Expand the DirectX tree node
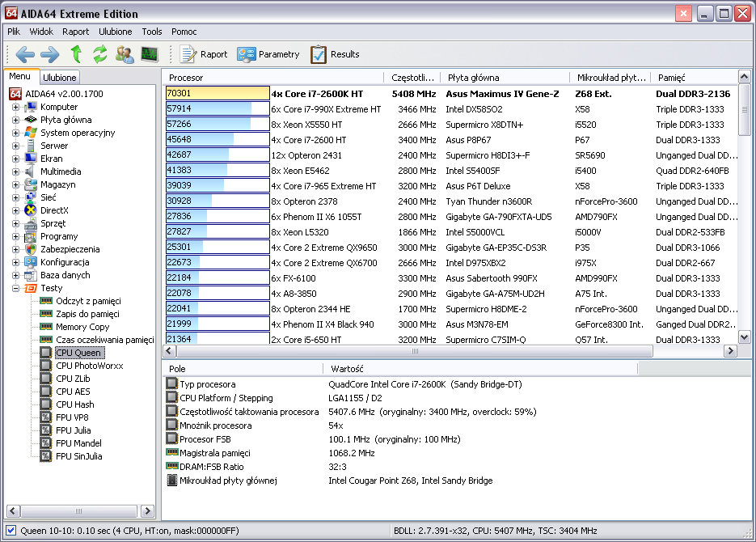 15,210
